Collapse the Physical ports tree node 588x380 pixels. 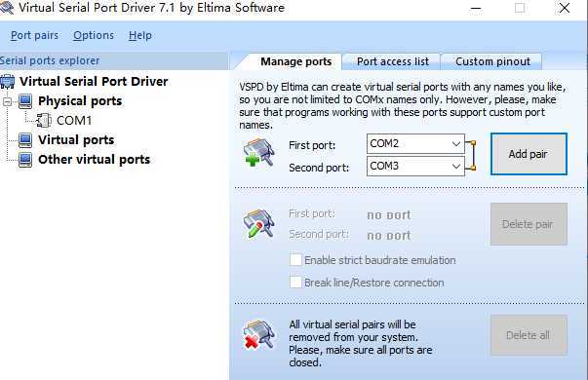click(8, 101)
